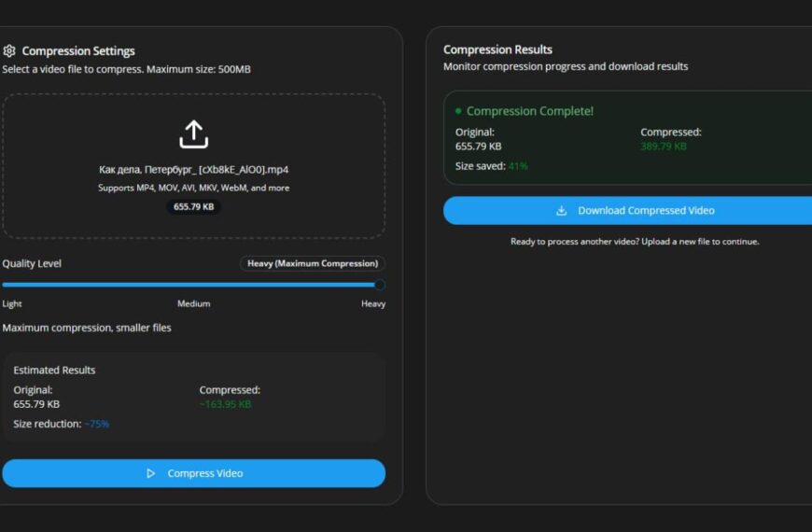
Task: Click the Compression Results heading
Action: point(497,49)
